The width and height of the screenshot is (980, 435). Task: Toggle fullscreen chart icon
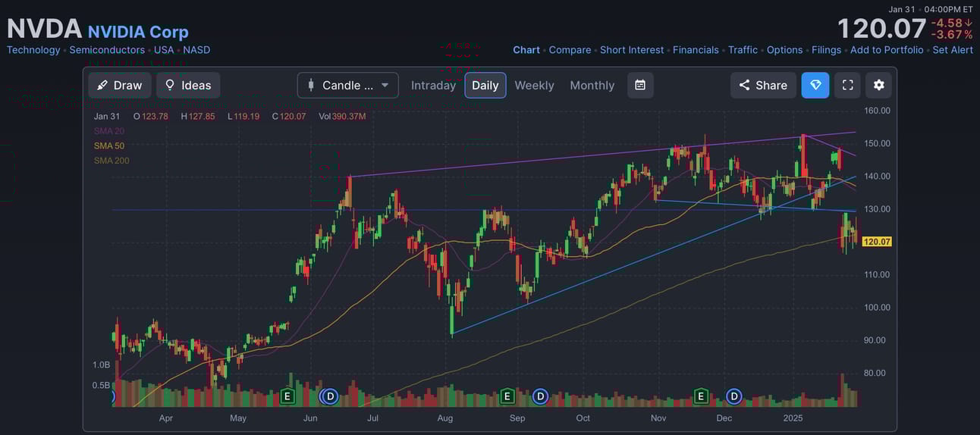847,86
